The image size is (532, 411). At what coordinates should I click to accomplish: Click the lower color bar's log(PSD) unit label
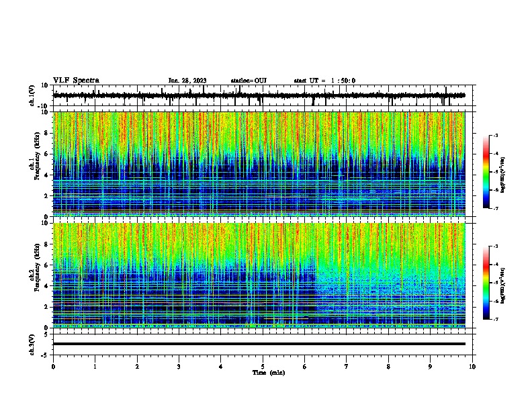(502, 285)
